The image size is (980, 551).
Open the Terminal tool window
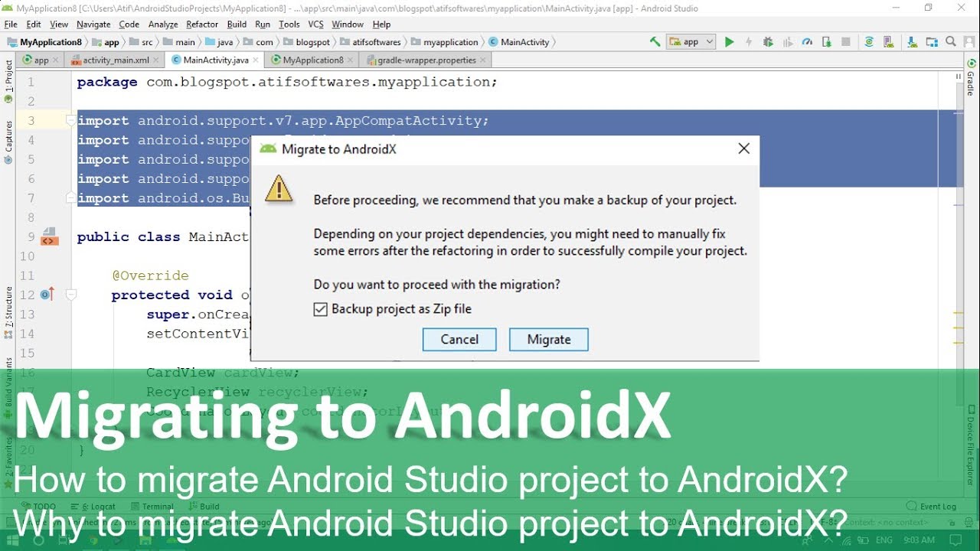click(x=152, y=507)
